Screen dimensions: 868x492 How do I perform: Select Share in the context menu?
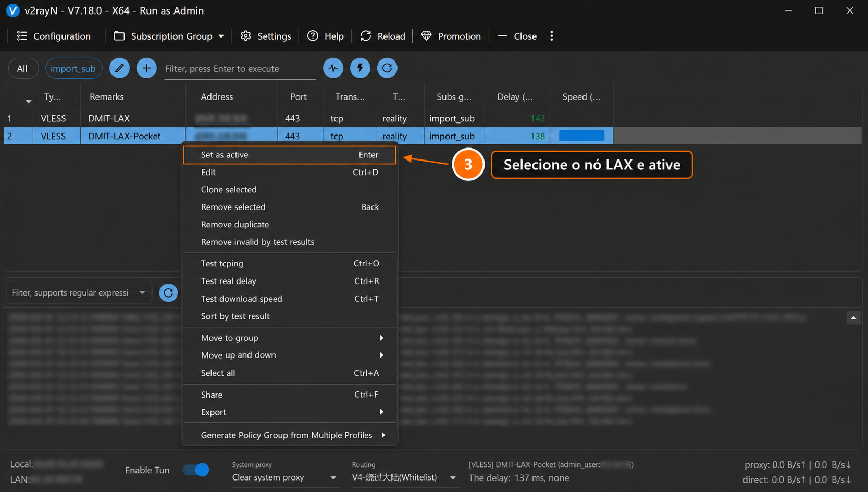point(290,395)
